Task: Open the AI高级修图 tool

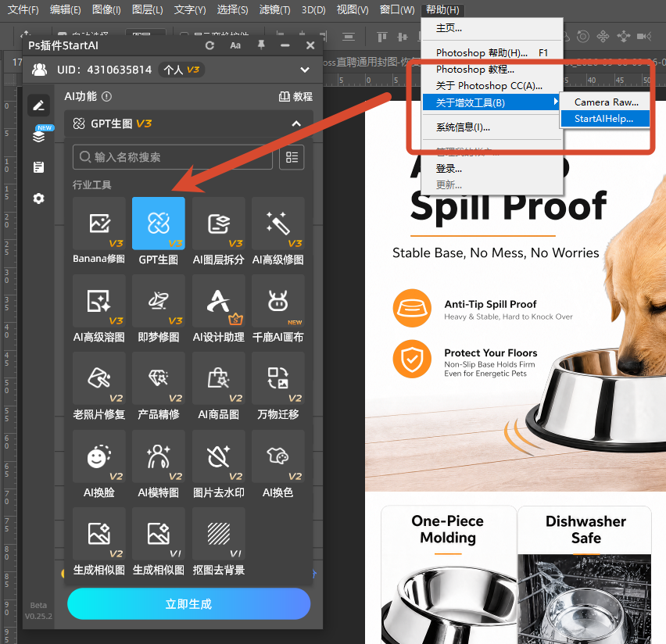Action: click(277, 224)
